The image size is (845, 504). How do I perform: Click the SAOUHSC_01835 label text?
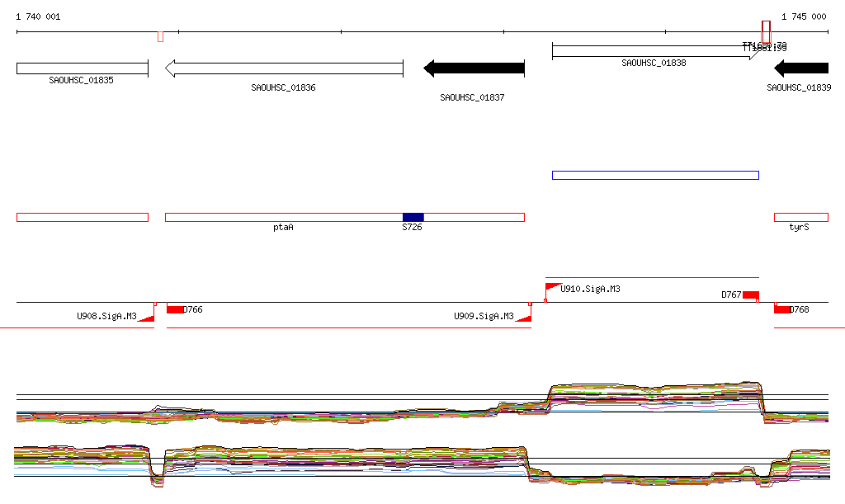(82, 80)
